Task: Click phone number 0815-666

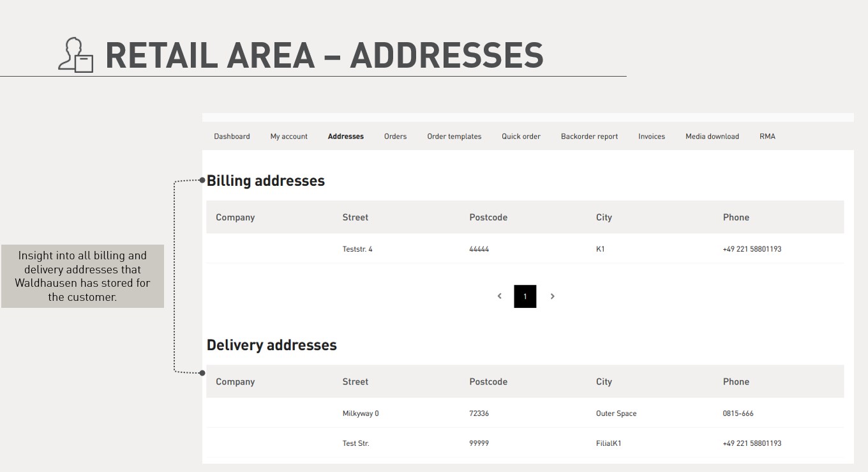Action: tap(738, 413)
